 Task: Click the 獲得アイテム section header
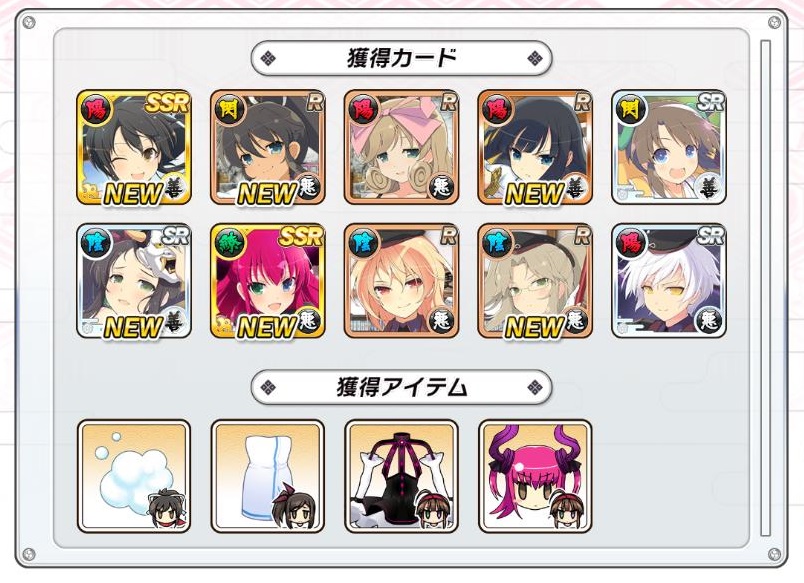click(401, 387)
